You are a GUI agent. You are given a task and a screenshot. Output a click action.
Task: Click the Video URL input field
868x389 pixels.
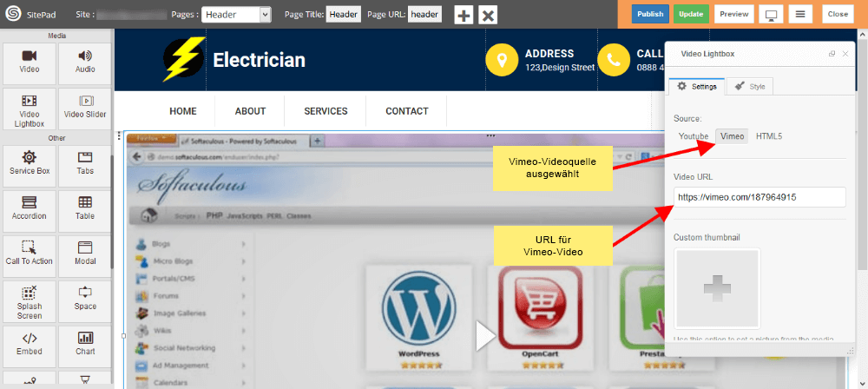(x=759, y=197)
